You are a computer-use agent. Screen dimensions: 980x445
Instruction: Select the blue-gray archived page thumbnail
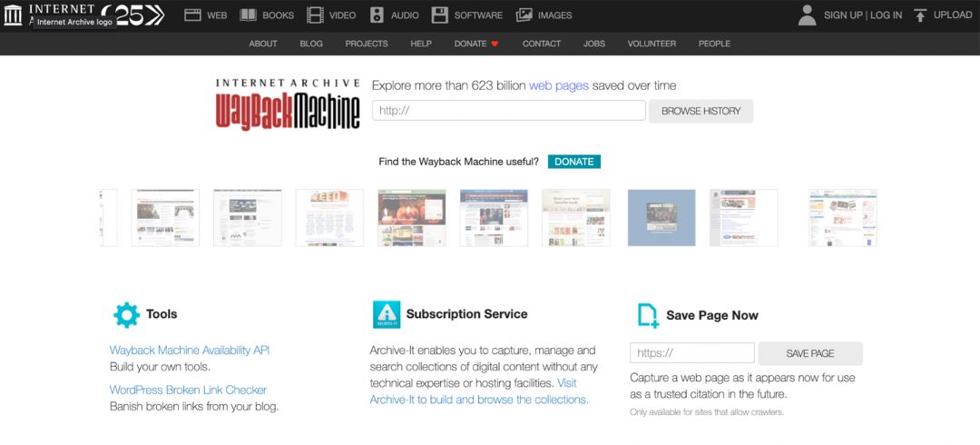tap(661, 218)
